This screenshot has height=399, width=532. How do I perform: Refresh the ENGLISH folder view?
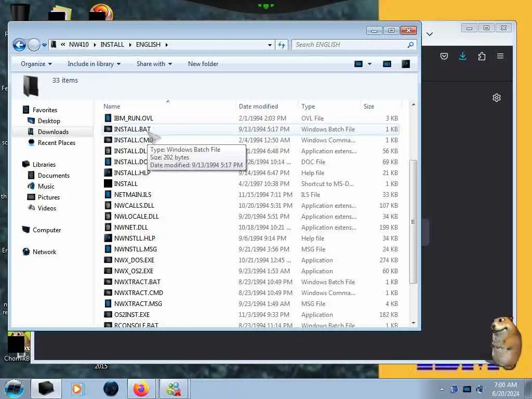(282, 45)
